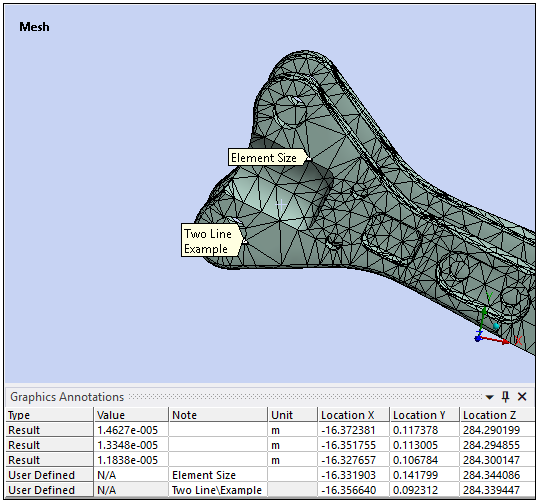Edit the Element Size note cell
This screenshot has height=503, width=539.
(x=218, y=475)
